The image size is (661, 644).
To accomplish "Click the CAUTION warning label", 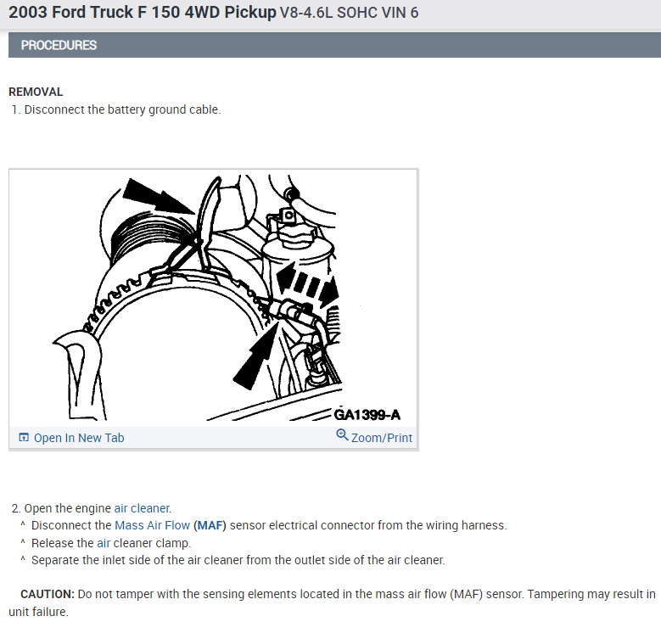I will [48, 594].
